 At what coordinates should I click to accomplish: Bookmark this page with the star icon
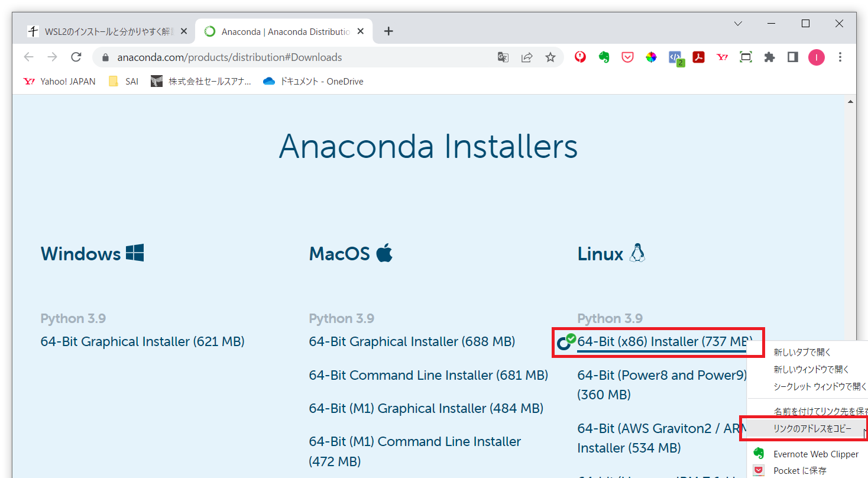[x=550, y=57]
